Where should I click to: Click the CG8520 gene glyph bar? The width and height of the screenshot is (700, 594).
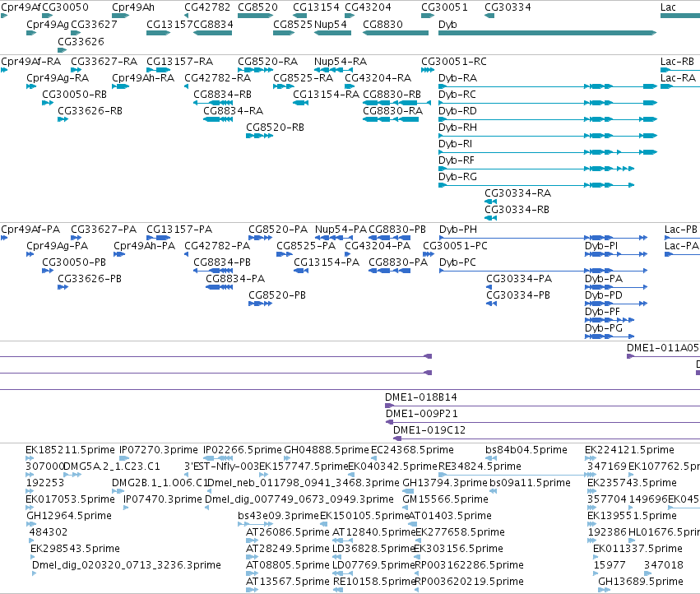click(255, 16)
